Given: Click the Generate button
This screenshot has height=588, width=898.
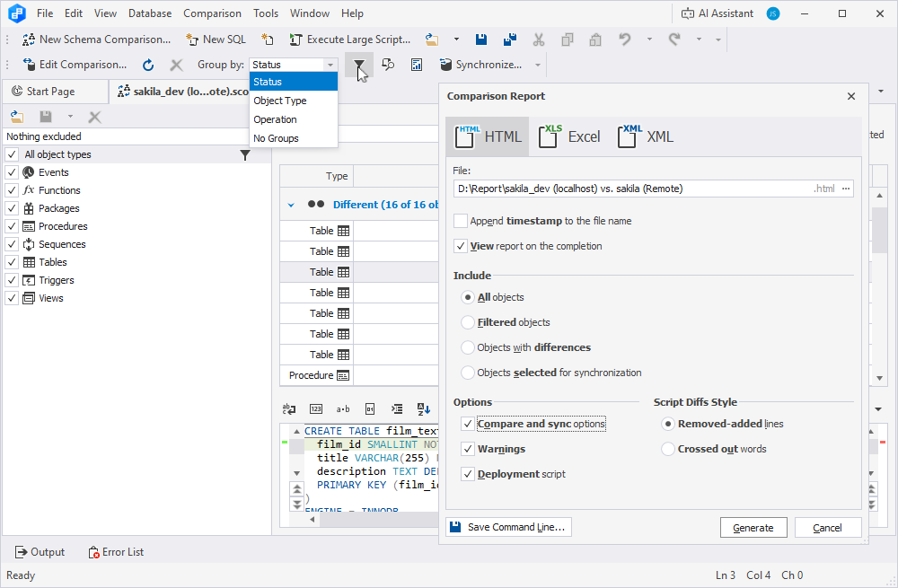Looking at the screenshot, I should coord(753,527).
